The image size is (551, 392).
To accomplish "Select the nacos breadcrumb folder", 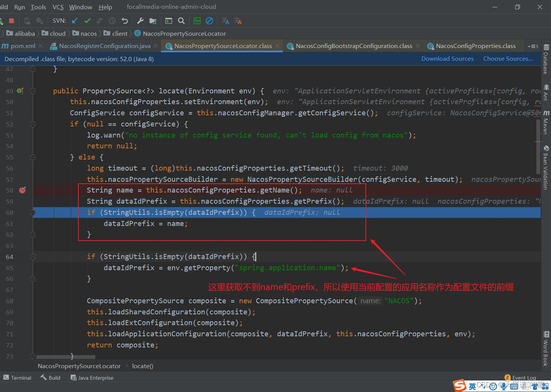I will pos(85,33).
